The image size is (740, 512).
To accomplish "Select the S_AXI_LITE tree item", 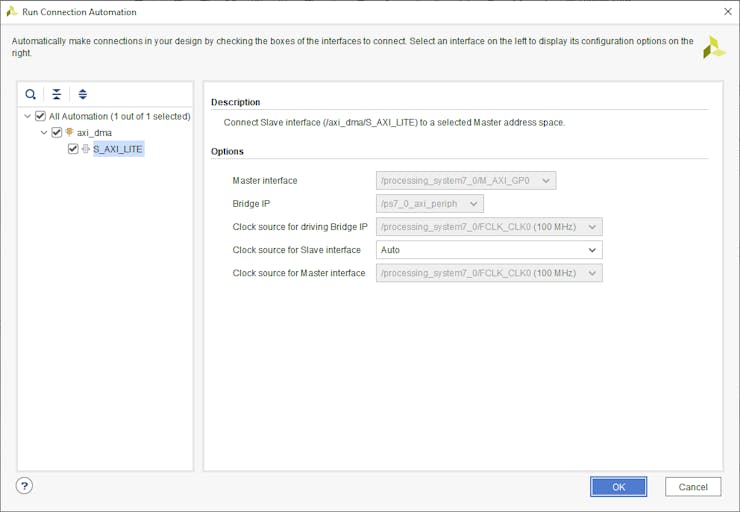I will click(x=118, y=149).
